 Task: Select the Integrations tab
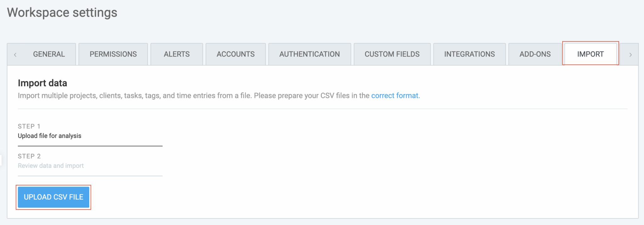[x=469, y=54]
